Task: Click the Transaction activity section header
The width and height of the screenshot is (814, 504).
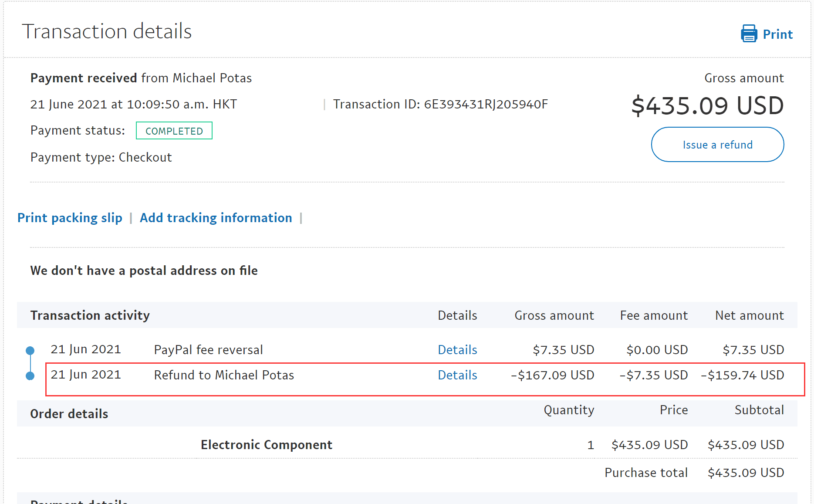Action: pos(90,315)
